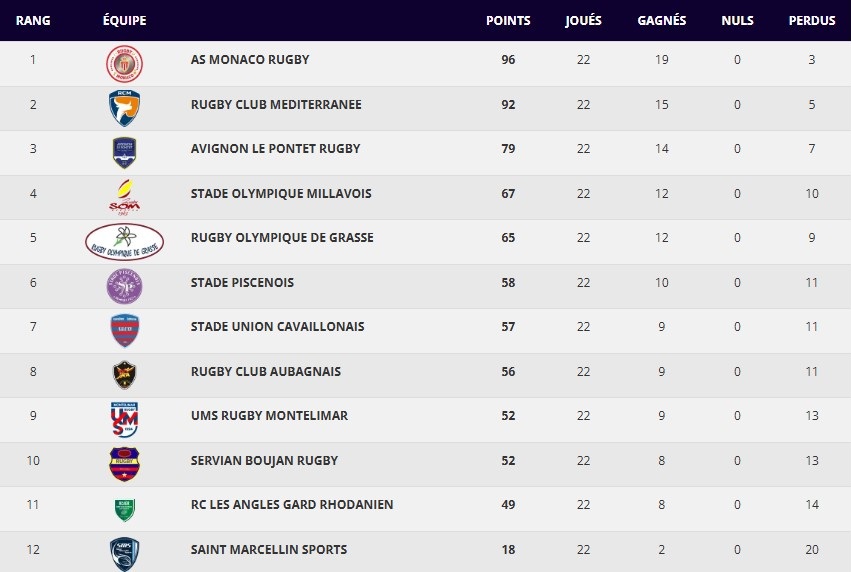Click the Servian Boujan Rugby crest

pyautogui.click(x=124, y=463)
